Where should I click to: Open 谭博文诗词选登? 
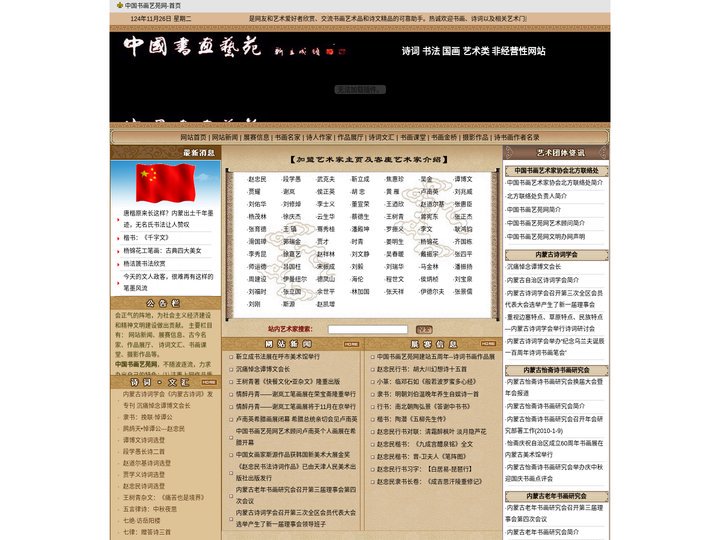(x=144, y=440)
